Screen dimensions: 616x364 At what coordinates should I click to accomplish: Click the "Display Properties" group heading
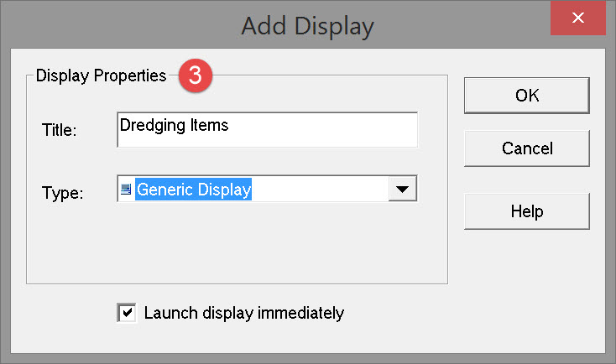pyautogui.click(x=101, y=75)
